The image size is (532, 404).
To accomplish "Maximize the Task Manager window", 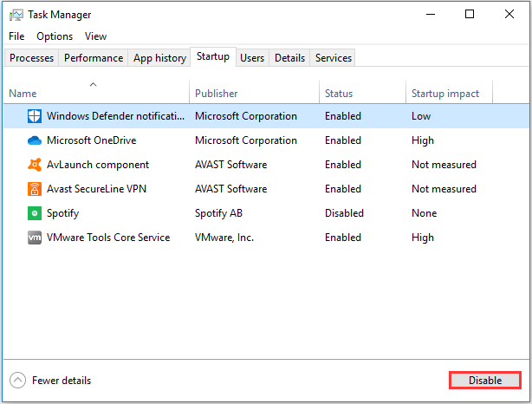I will [x=470, y=14].
